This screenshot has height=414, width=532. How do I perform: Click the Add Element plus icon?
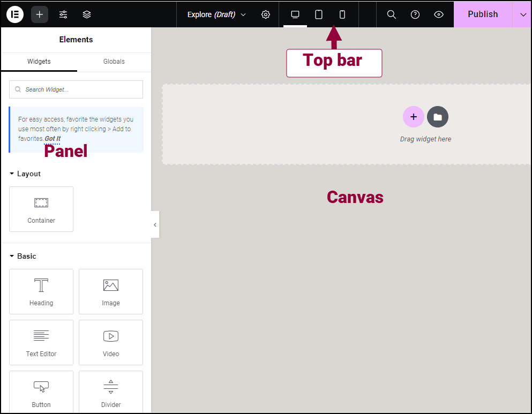click(x=39, y=14)
